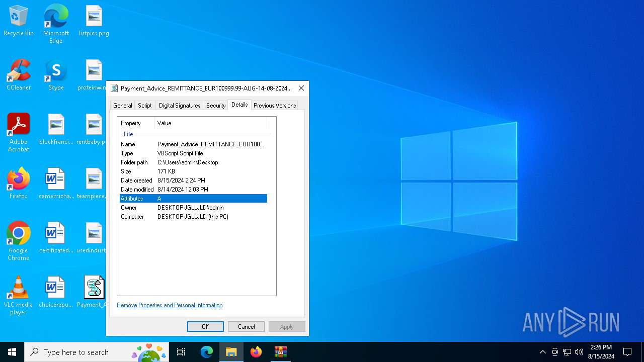Switch to the General tab
644x362 pixels.
pyautogui.click(x=123, y=106)
